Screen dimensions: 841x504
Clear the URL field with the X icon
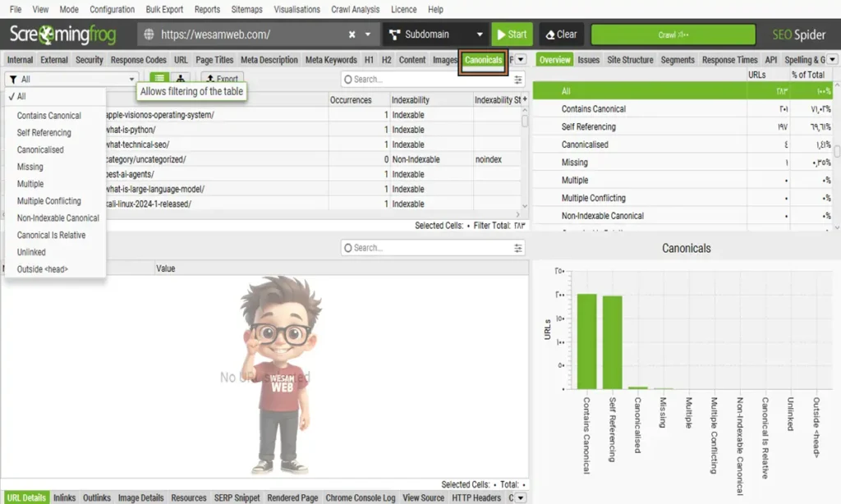click(352, 34)
